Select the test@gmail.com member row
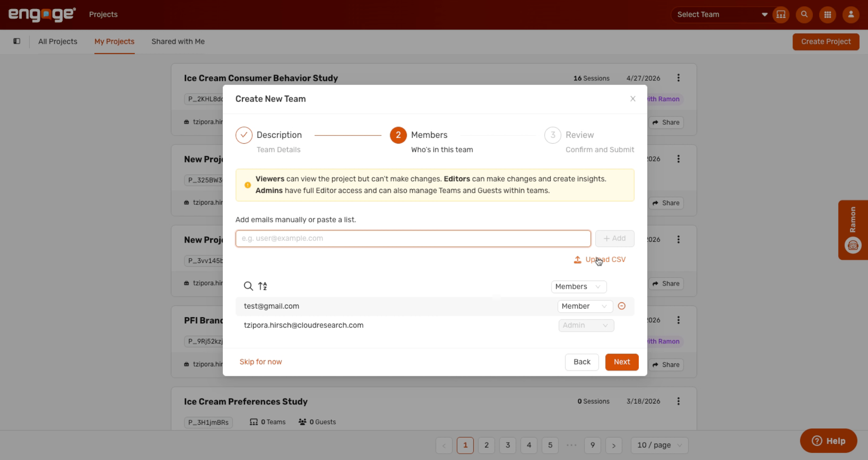Viewport: 868px width, 460px height. click(434, 306)
